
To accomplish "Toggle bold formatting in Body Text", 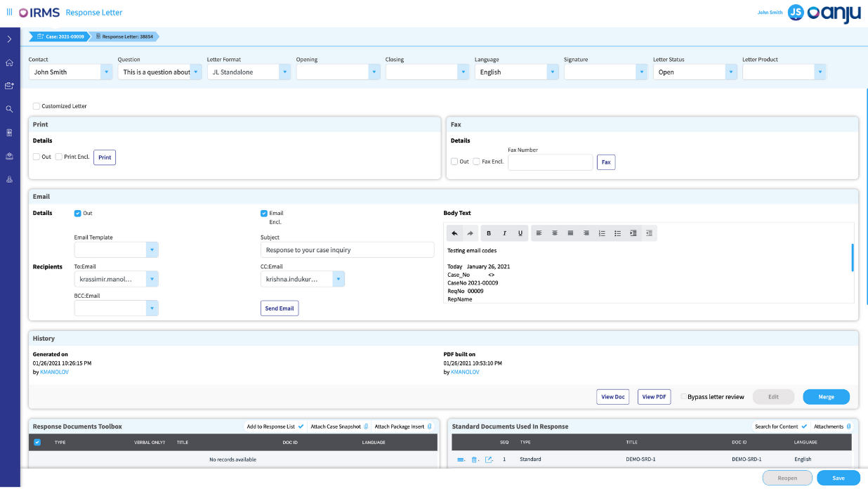I will (x=489, y=233).
